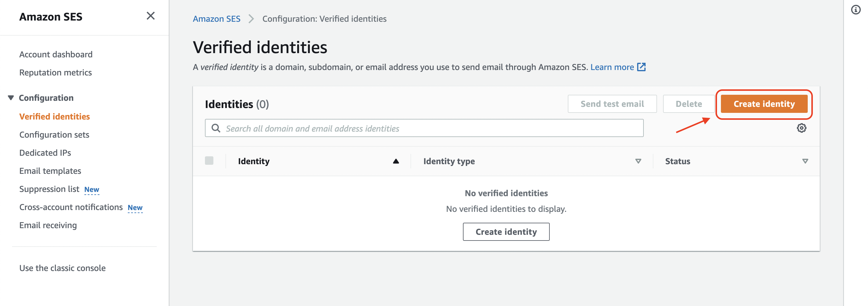Go to Cross-account notifications
868x306 pixels.
(x=71, y=207)
